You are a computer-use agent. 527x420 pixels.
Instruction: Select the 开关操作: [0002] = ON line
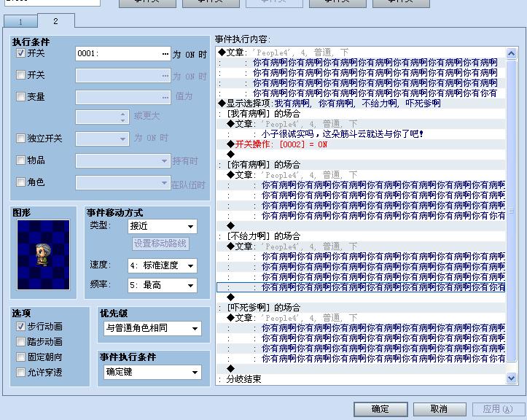coord(362,144)
